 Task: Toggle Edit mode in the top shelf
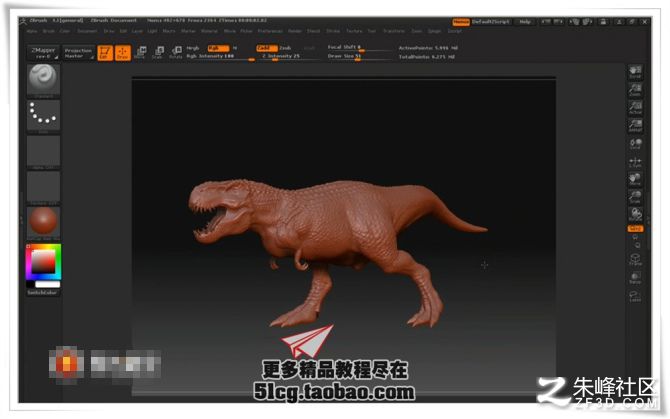coord(105,53)
